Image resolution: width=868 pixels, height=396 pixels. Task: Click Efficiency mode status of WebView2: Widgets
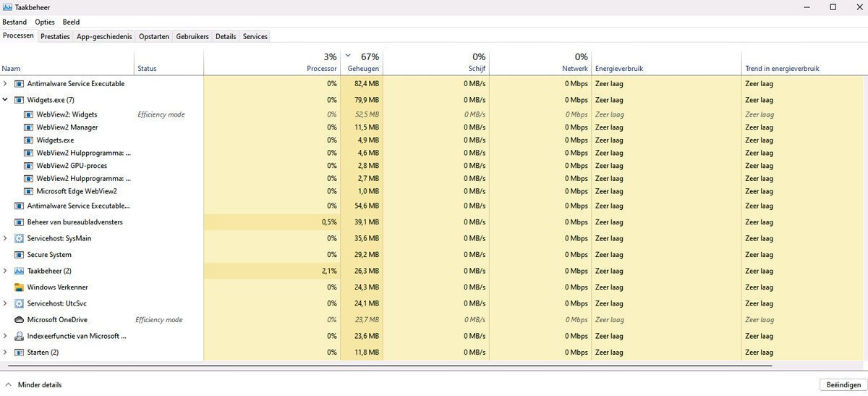pos(161,114)
